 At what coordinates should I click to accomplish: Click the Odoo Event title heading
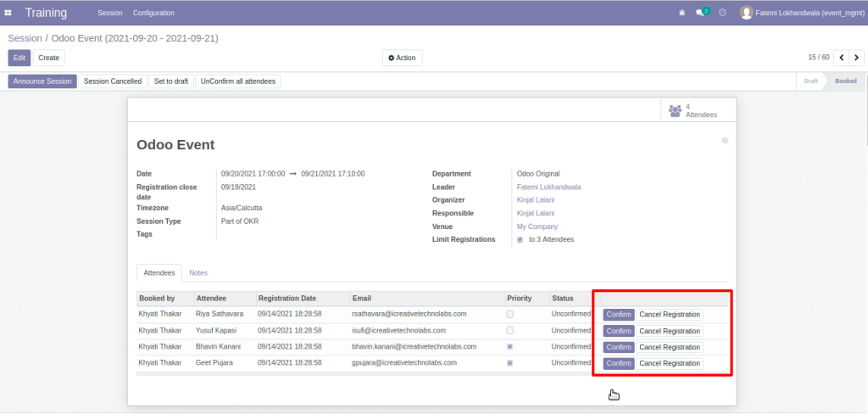tap(175, 145)
